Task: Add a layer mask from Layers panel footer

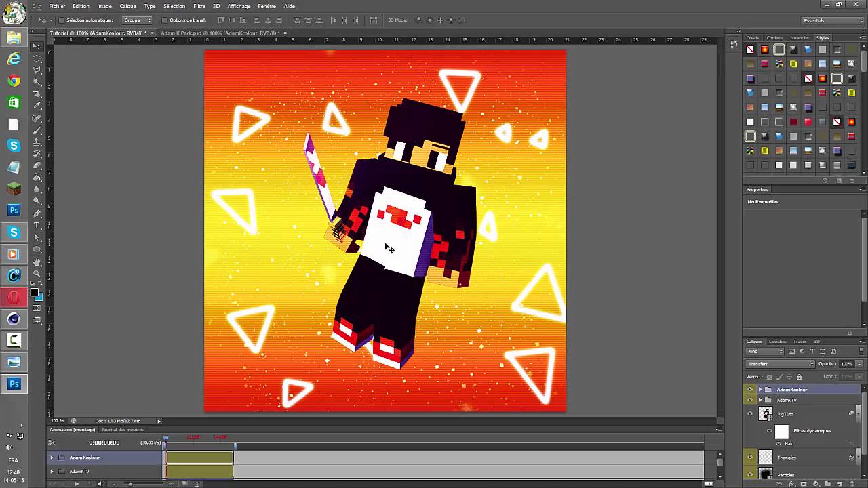Action: (x=803, y=483)
